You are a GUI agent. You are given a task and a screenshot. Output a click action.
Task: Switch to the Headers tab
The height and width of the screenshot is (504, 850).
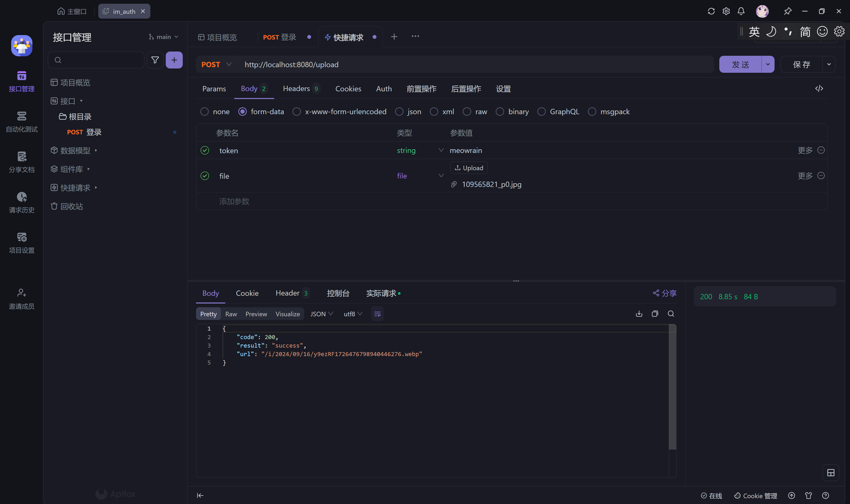coord(296,89)
